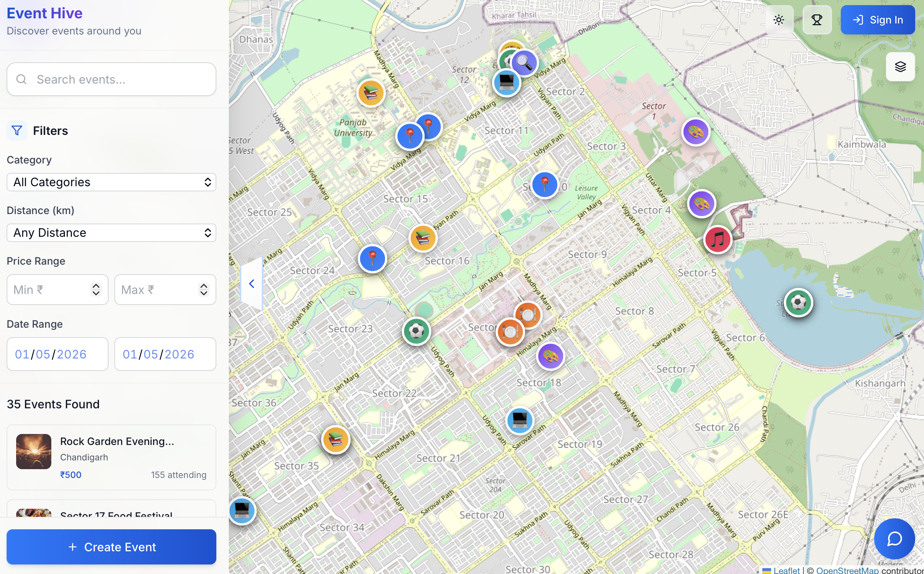The width and height of the screenshot is (924, 574).
Task: Click the books marker near Sector 35
Action: [335, 439]
